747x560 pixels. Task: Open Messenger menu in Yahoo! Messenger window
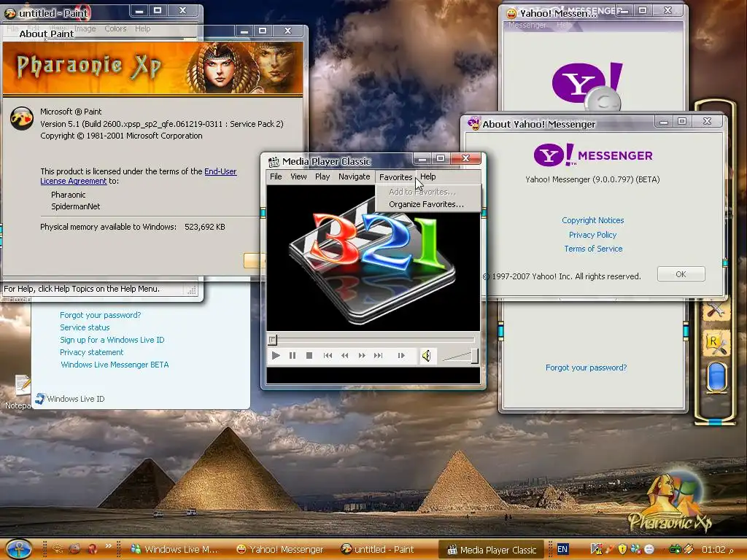click(x=527, y=25)
